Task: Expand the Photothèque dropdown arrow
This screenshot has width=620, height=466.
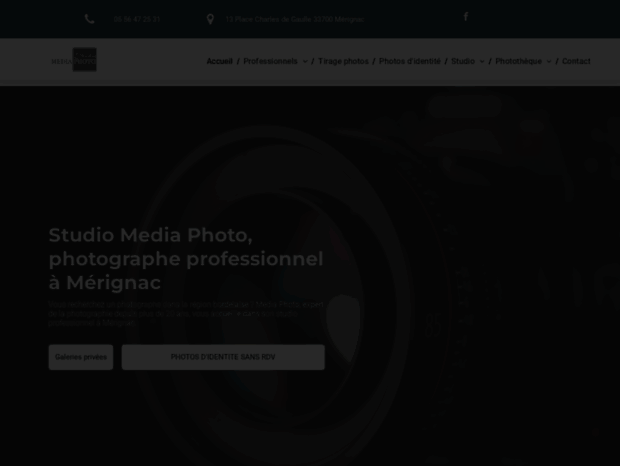Action: pyautogui.click(x=548, y=61)
